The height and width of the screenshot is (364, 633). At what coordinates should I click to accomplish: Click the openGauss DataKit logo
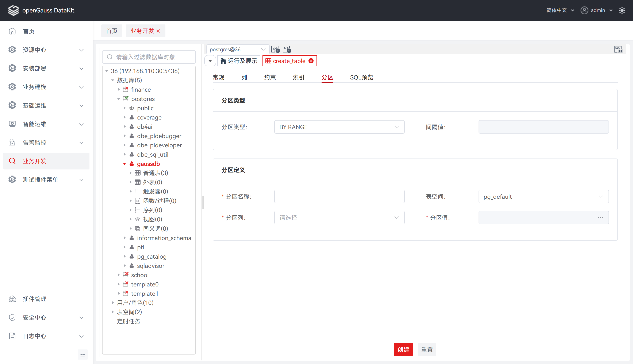[x=14, y=10]
